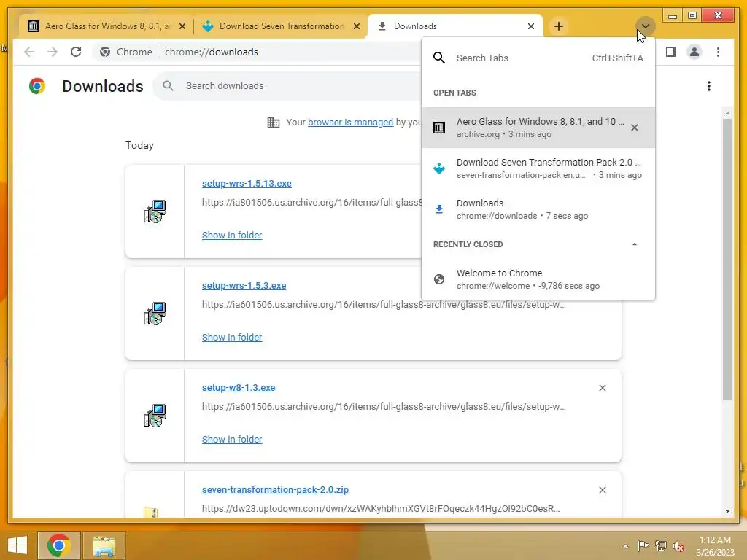Click the setup-wrs-1.5.3.exe installer icon
This screenshot has height=560, width=747.
155,314
